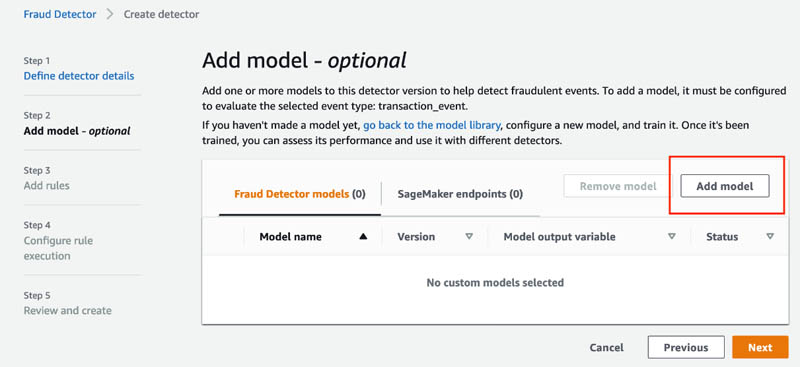Viewport: 800px width, 367px height.
Task: Click the Model name column header
Action: (290, 237)
